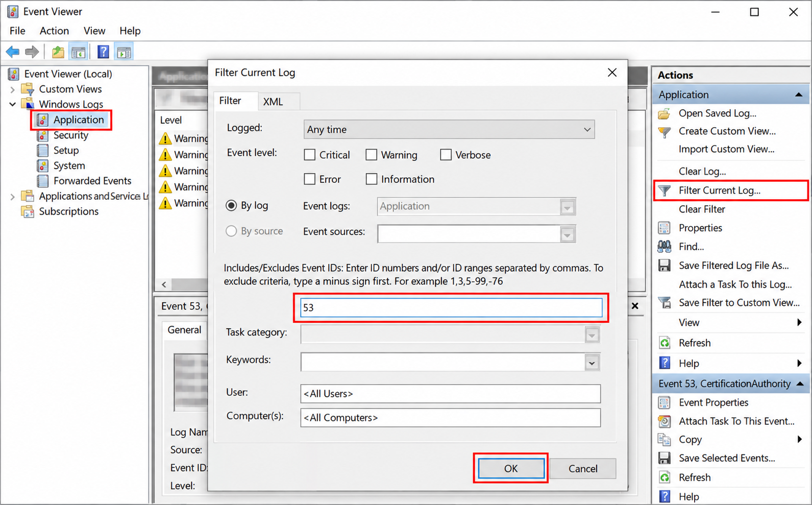Image resolution: width=812 pixels, height=505 pixels.
Task: Click the Create Custom View funnel icon
Action: tap(664, 132)
